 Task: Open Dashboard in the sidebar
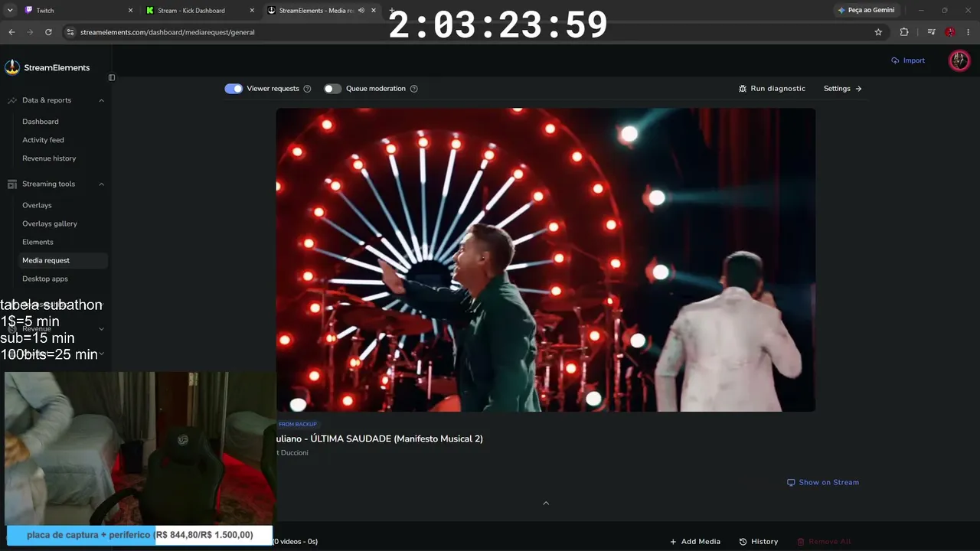(41, 122)
